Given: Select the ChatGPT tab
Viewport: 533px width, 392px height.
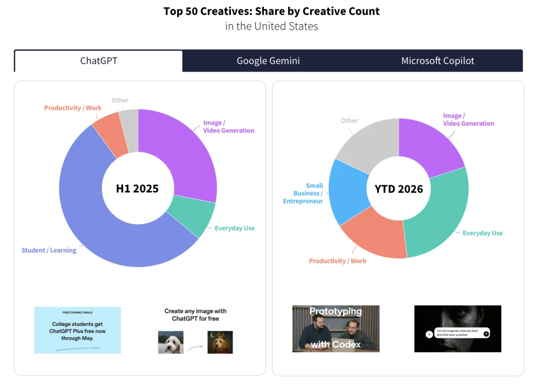Looking at the screenshot, I should point(99,61).
